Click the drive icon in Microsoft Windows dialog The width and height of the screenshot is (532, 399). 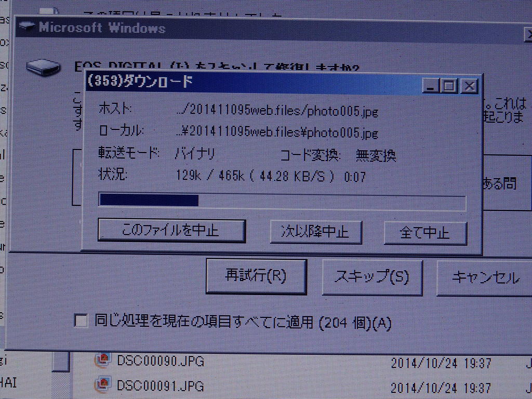pos(43,67)
